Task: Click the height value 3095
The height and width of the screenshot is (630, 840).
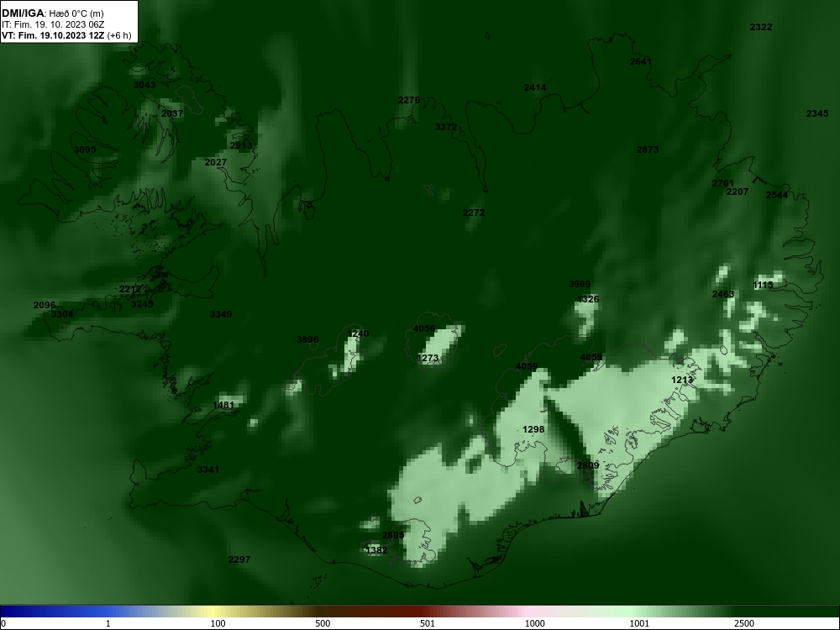Action: (85, 150)
